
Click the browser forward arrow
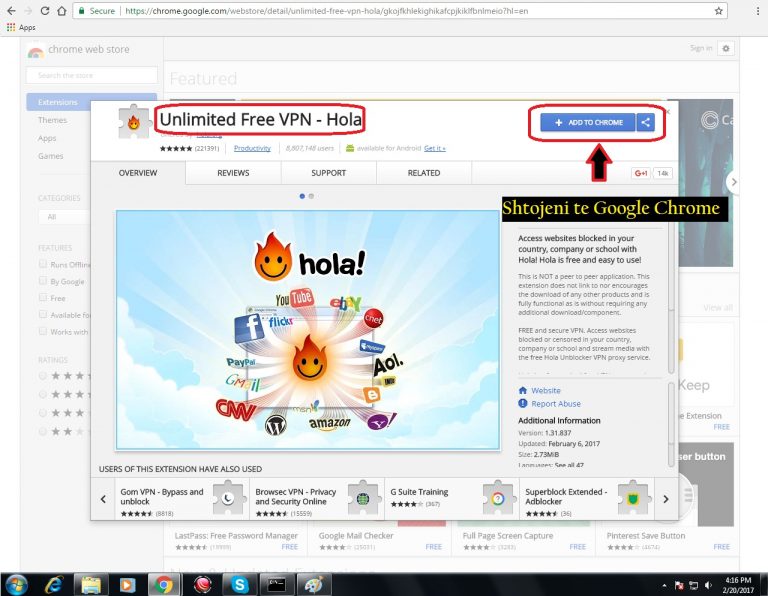point(28,11)
